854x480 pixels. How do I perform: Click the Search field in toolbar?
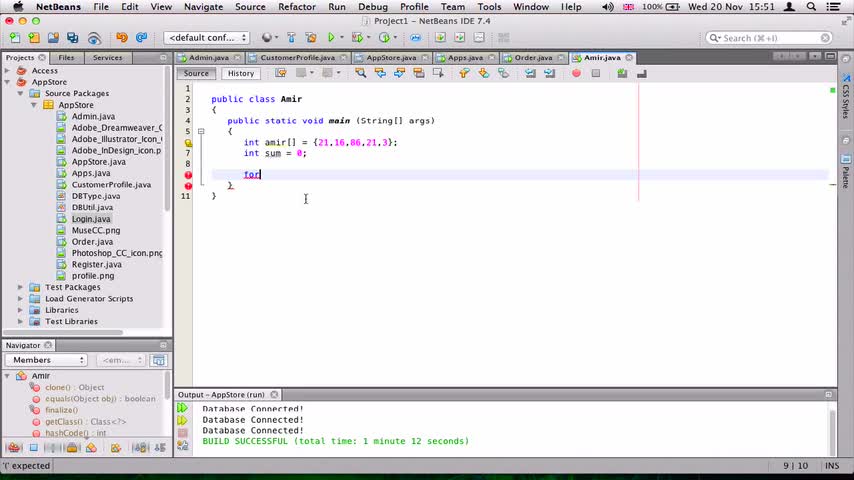768,38
